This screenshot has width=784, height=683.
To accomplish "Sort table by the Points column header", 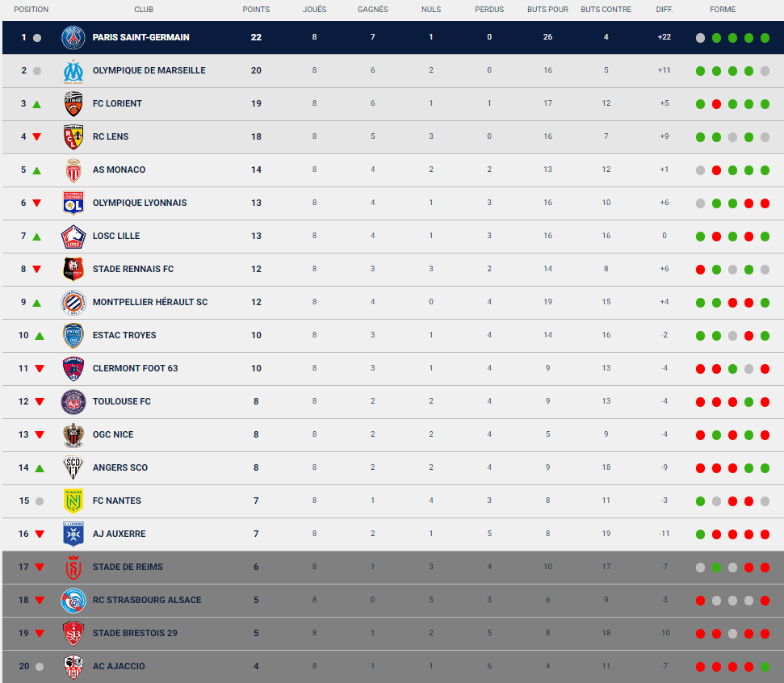I will [x=256, y=10].
